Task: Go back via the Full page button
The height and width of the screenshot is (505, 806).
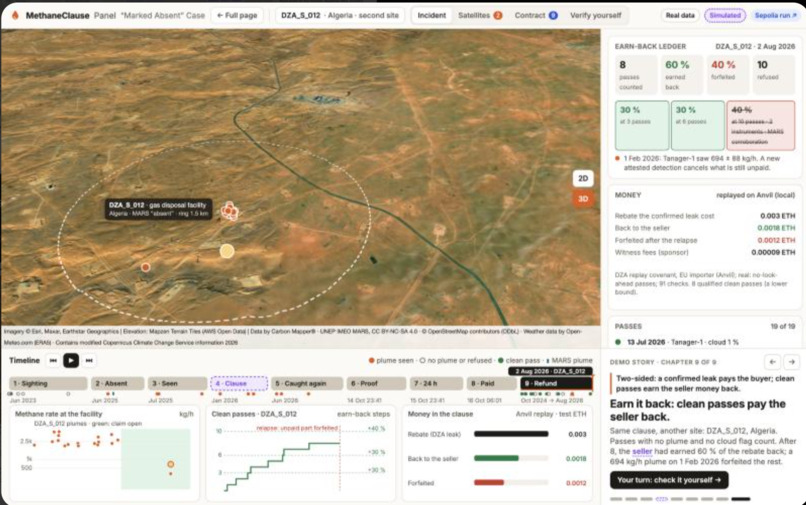Action: (237, 15)
